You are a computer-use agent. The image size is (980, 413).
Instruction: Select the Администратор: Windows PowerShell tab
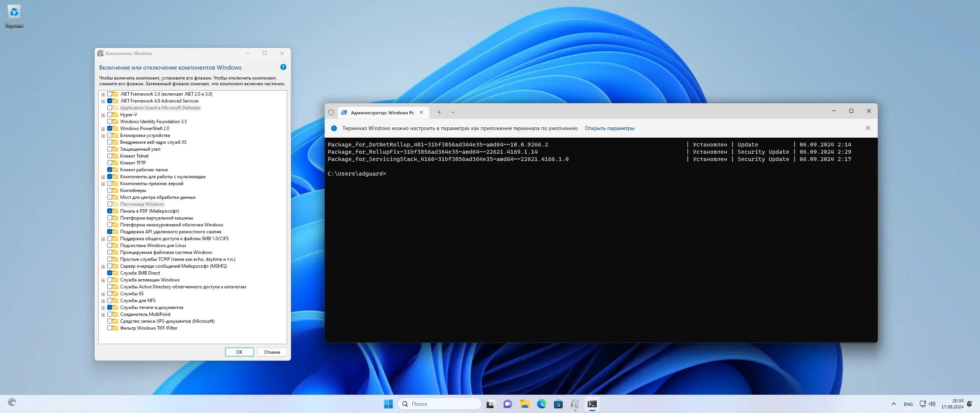[x=382, y=112]
